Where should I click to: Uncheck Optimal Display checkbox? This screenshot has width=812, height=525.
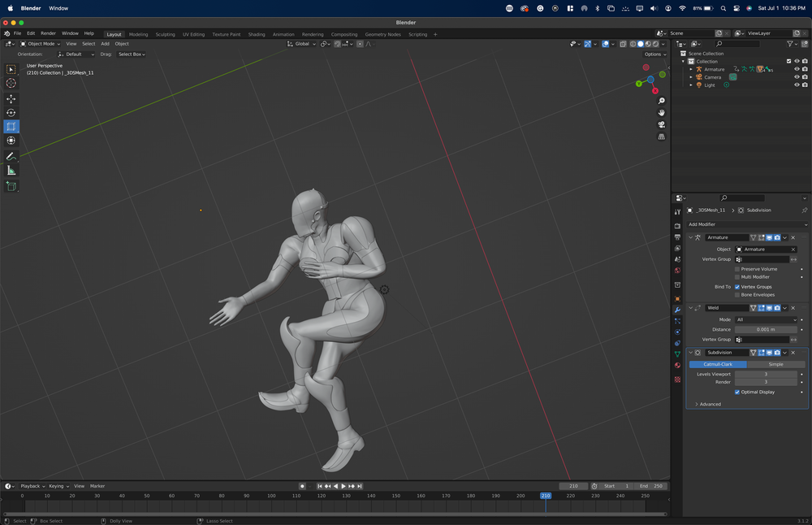737,392
